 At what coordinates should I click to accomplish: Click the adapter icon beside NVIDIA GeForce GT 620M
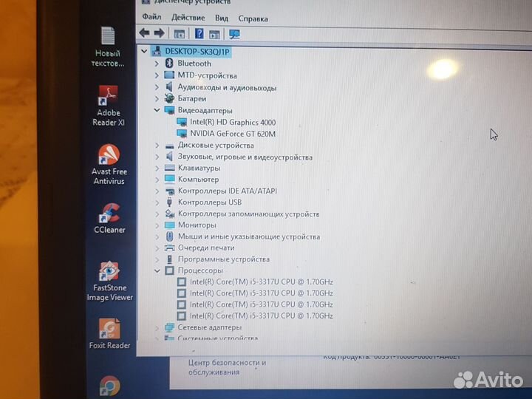coord(182,134)
